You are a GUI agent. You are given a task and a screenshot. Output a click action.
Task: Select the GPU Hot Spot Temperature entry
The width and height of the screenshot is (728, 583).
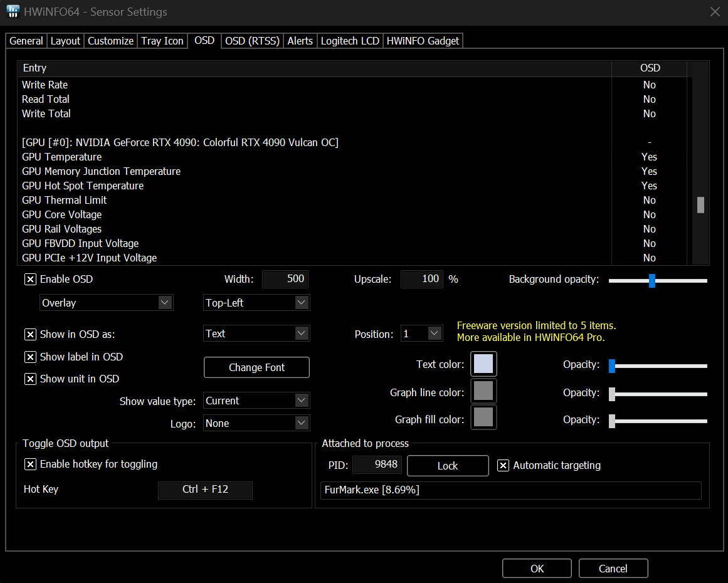click(x=83, y=186)
